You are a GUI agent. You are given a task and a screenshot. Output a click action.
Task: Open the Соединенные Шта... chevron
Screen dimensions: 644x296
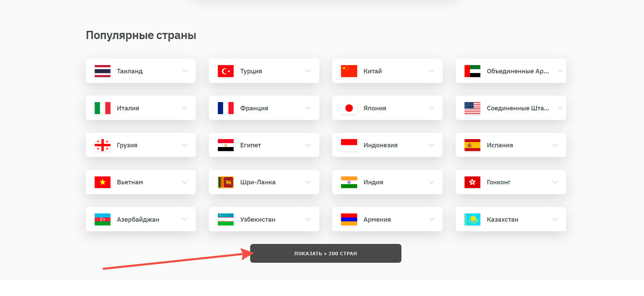tap(560, 108)
